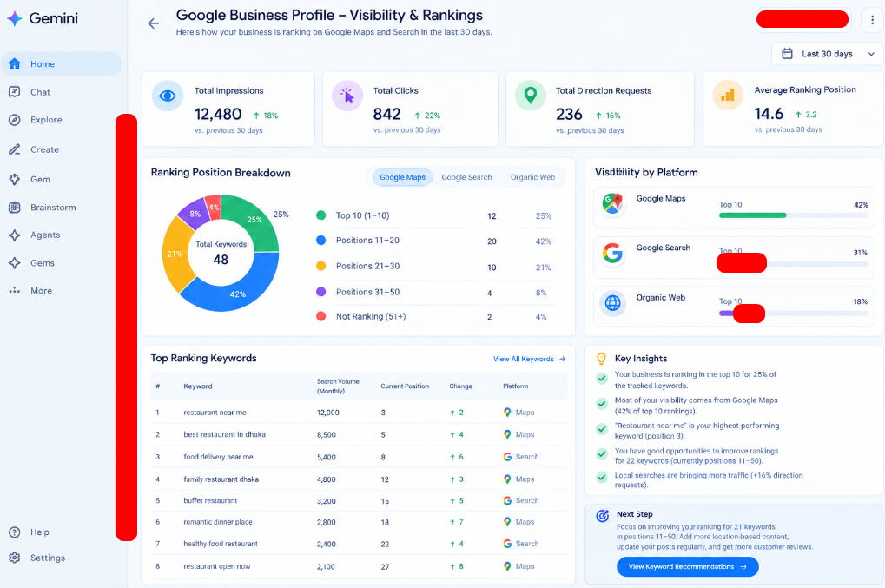This screenshot has height=588, width=885.
Task: Click the Gems sidebar icon
Action: [x=15, y=263]
